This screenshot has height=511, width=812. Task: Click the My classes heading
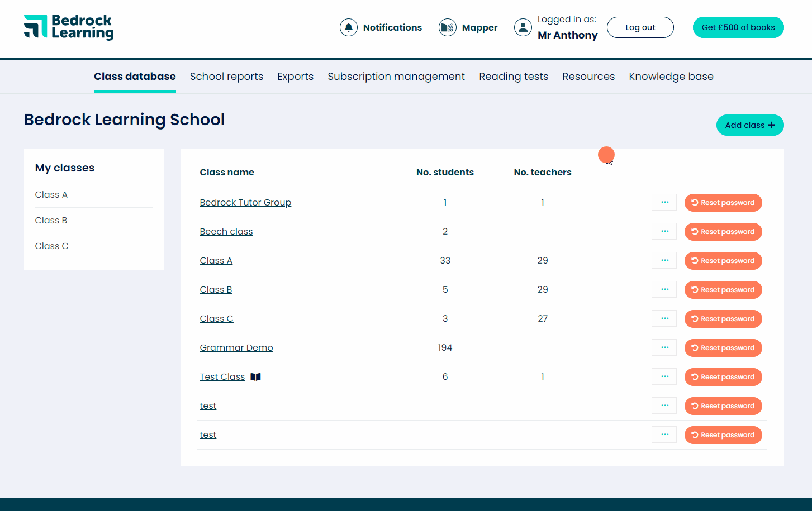tap(65, 168)
